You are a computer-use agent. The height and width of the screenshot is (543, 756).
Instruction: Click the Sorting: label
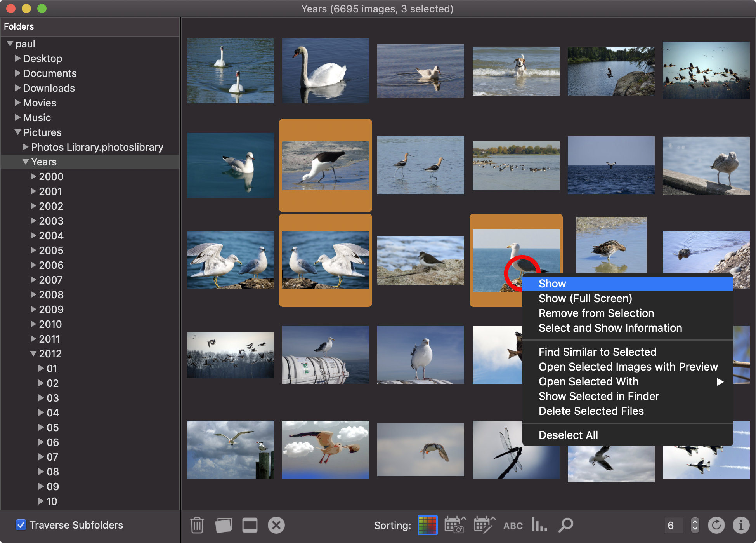[392, 526]
